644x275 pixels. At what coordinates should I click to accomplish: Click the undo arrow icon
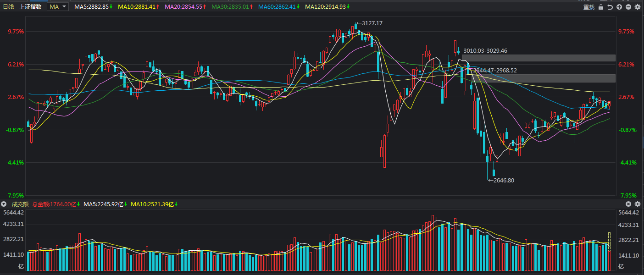tap(610, 7)
